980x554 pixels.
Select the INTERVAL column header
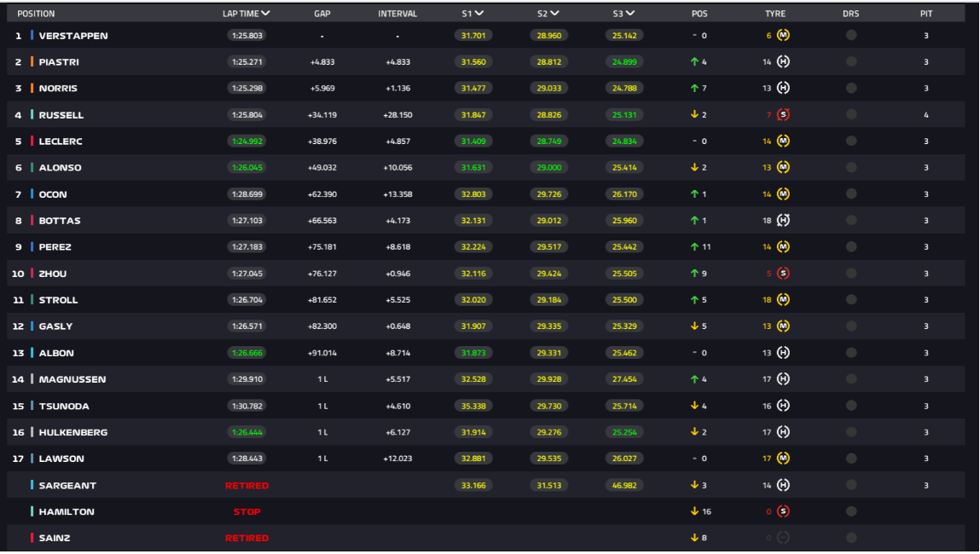pos(397,14)
